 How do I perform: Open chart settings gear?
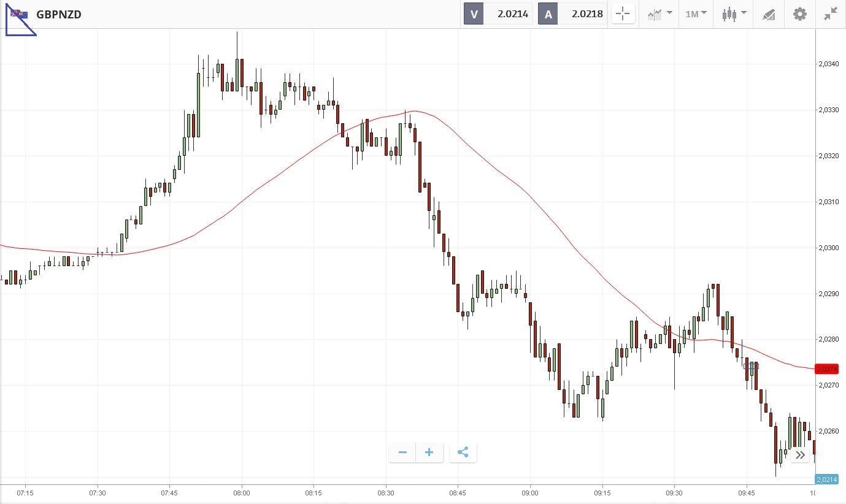click(x=800, y=14)
